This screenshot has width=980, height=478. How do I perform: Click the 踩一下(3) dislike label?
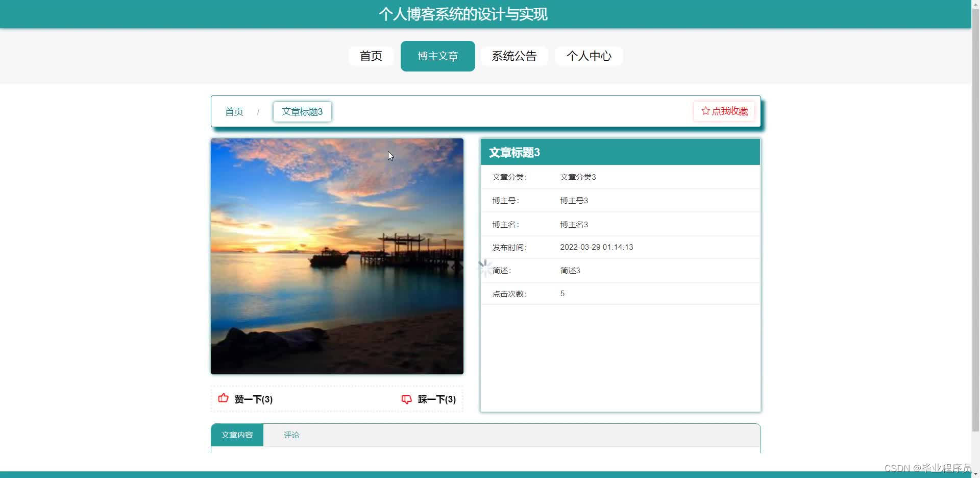(x=437, y=399)
